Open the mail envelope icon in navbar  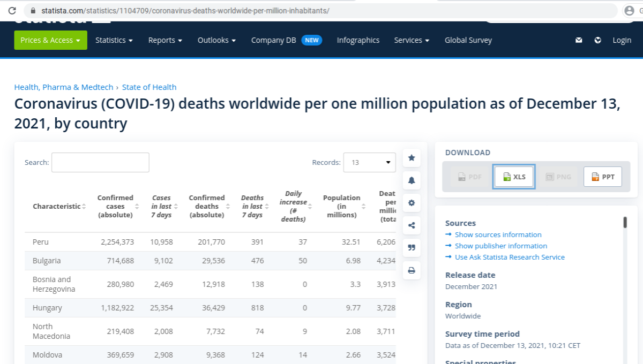coord(579,40)
